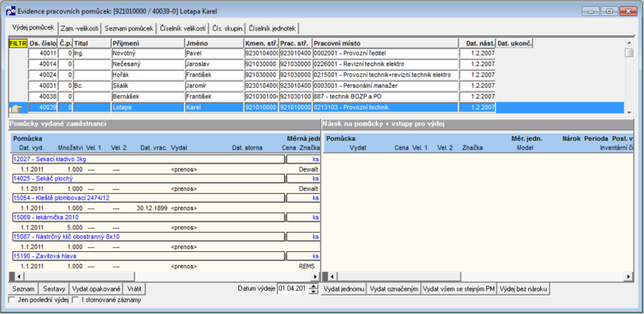Select item 15087 - Nástrčný klíč oboustranný 8x10
Screen dimensions: 644x314
(148, 237)
